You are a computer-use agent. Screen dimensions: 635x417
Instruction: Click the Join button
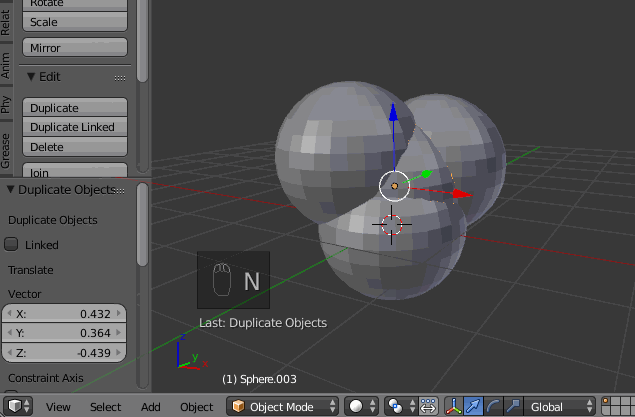click(x=75, y=170)
